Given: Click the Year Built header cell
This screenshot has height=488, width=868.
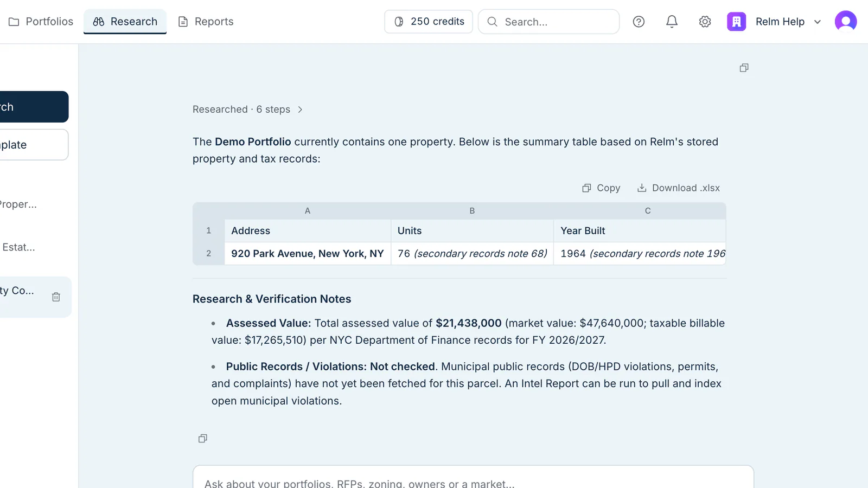Looking at the screenshot, I should [x=640, y=230].
